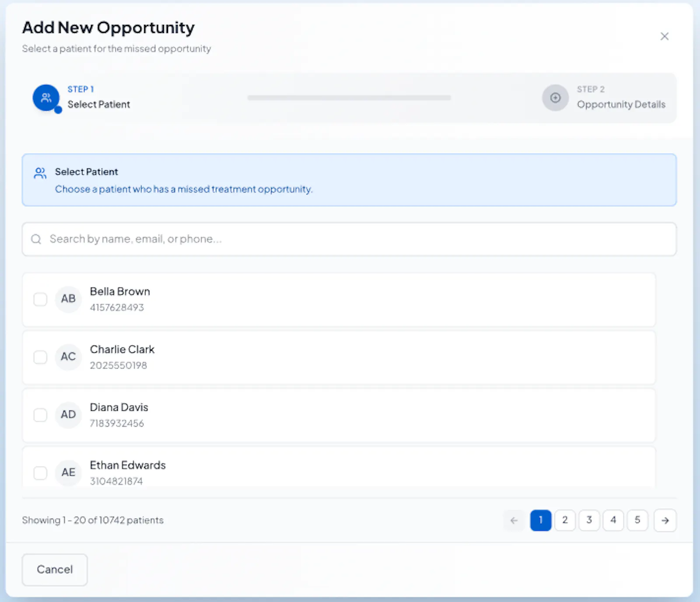
Task: Check the box for Bella Brown
Action: click(x=40, y=299)
